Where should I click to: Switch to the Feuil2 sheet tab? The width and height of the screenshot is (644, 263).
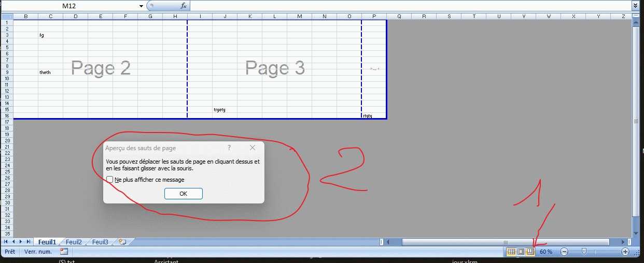click(x=74, y=242)
